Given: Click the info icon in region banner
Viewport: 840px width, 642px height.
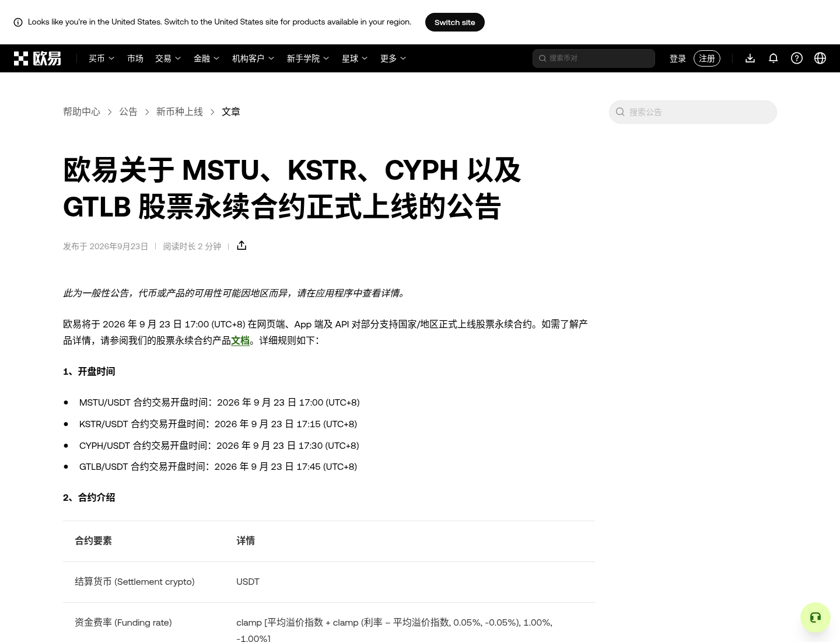Looking at the screenshot, I should [x=18, y=22].
